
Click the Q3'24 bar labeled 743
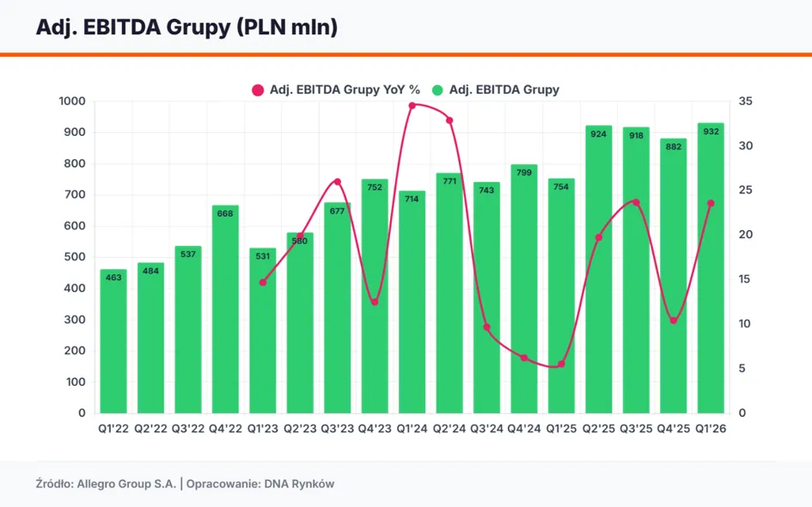[x=487, y=298]
